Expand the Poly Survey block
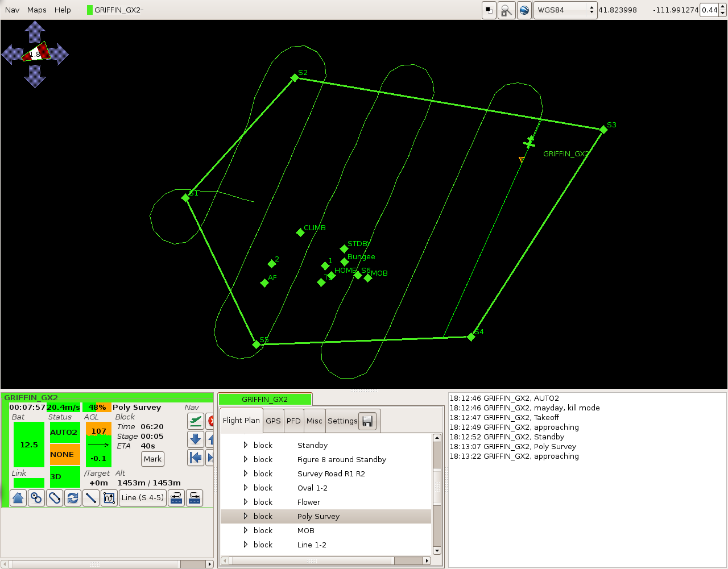The image size is (728, 569). coord(246,516)
